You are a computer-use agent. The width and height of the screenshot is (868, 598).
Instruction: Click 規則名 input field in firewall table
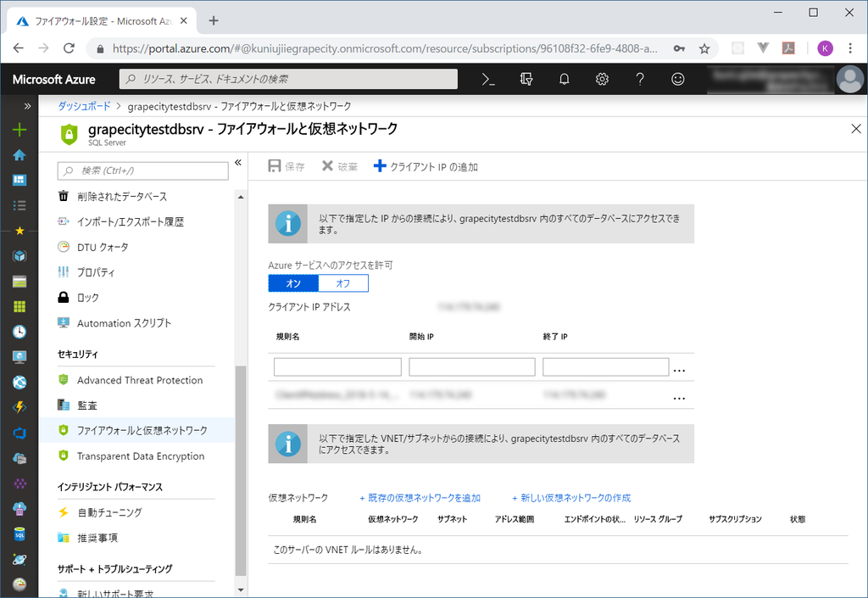pyautogui.click(x=337, y=367)
